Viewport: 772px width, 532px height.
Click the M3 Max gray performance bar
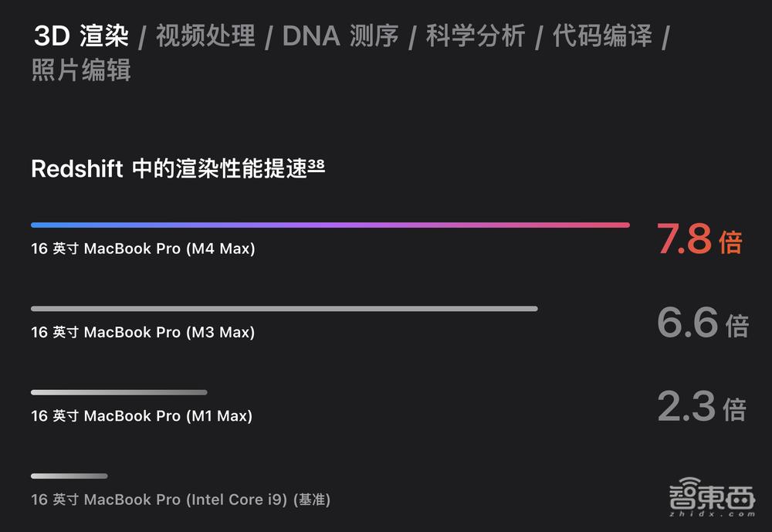284,308
